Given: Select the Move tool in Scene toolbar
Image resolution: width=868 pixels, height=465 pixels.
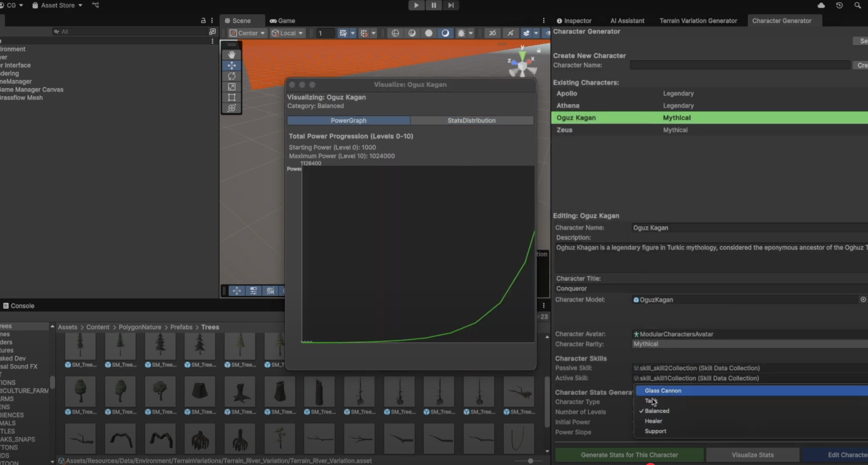Looking at the screenshot, I should pos(231,65).
